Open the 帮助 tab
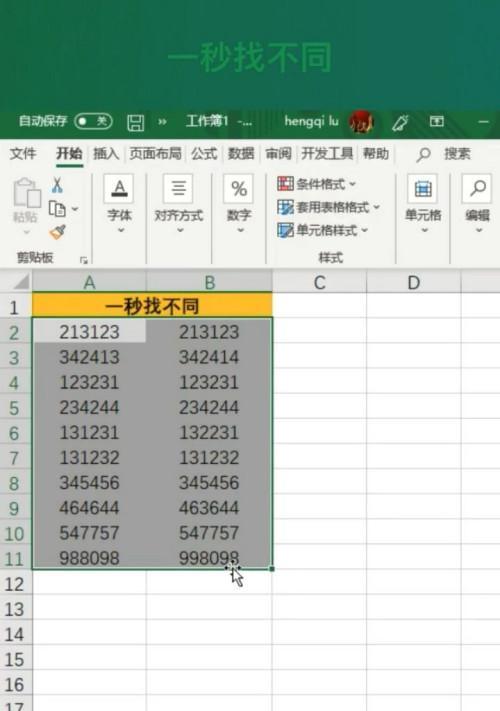This screenshot has height=711, width=500. click(x=376, y=154)
